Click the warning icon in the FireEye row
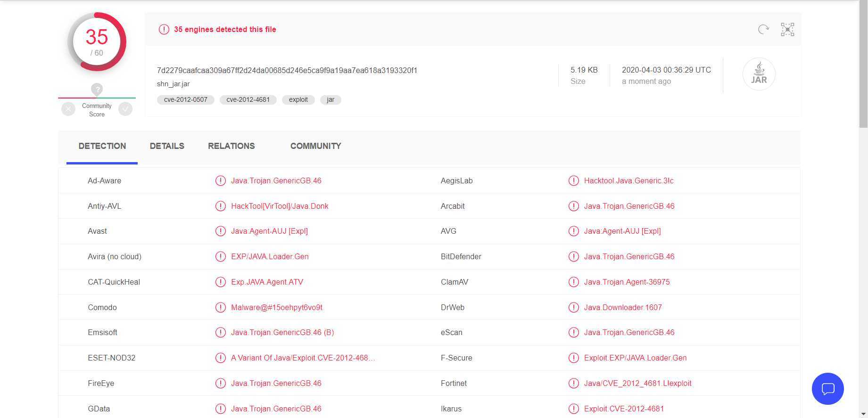 (220, 383)
